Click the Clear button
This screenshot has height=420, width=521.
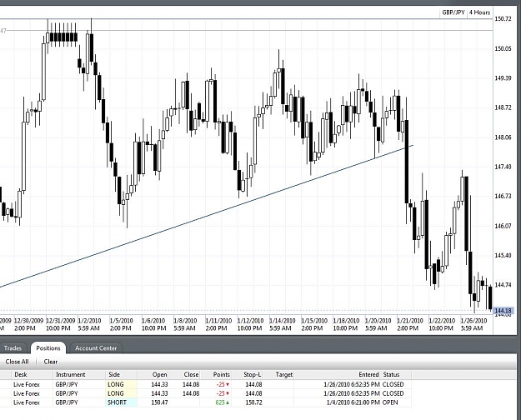(x=51, y=362)
